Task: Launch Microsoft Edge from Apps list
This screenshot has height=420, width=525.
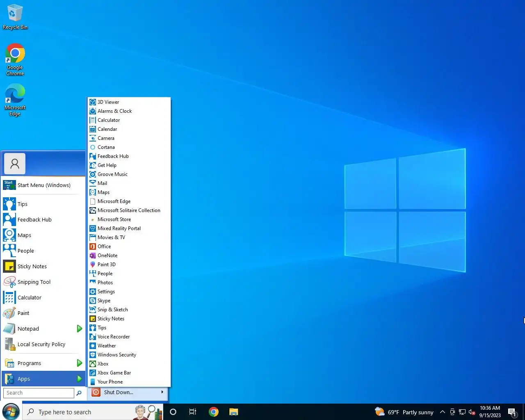Action: pyautogui.click(x=129, y=201)
